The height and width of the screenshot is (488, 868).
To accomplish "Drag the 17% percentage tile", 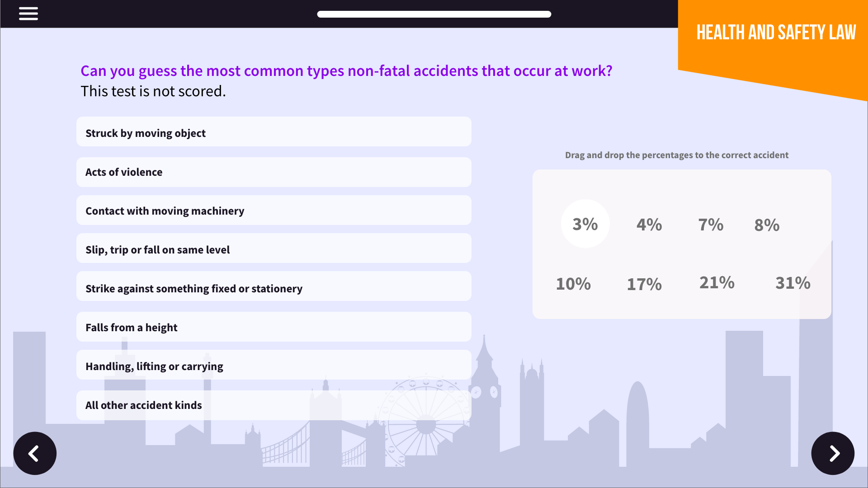I will pos(644,282).
